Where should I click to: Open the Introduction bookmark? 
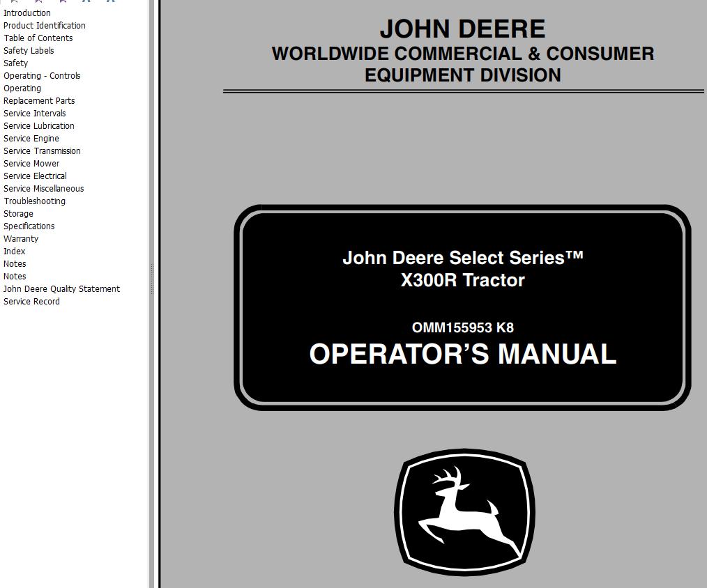tap(26, 13)
